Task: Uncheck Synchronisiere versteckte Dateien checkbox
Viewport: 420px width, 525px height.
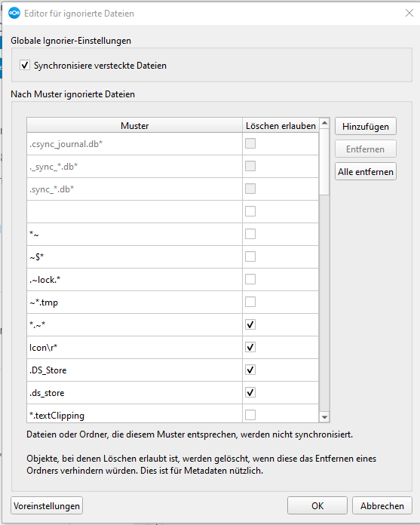Action: click(25, 65)
